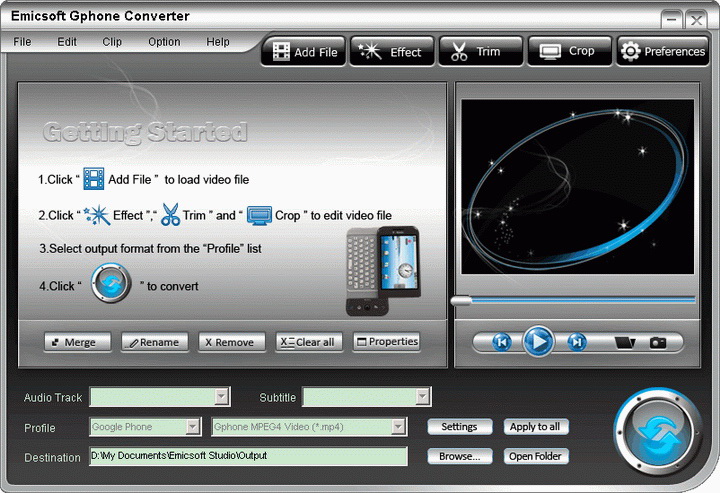The width and height of the screenshot is (720, 493).
Task: Click the monitor Crop icon in step 2
Action: point(259,215)
